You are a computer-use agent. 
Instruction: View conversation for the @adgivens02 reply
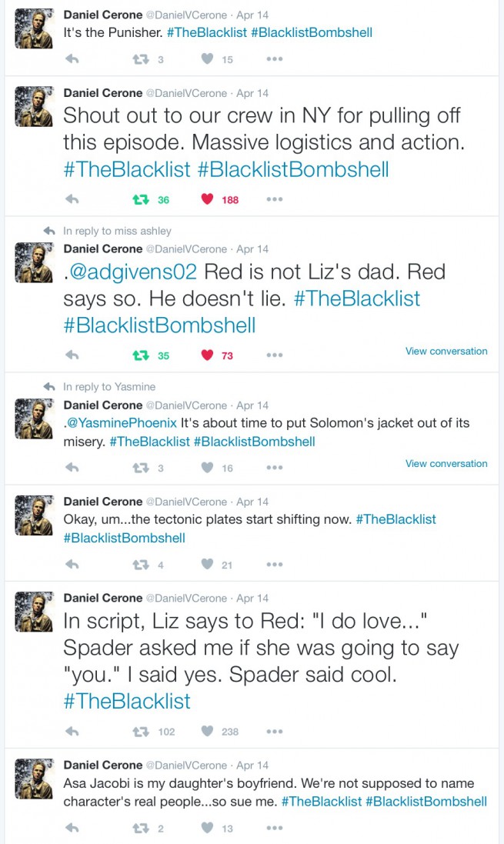[446, 351]
